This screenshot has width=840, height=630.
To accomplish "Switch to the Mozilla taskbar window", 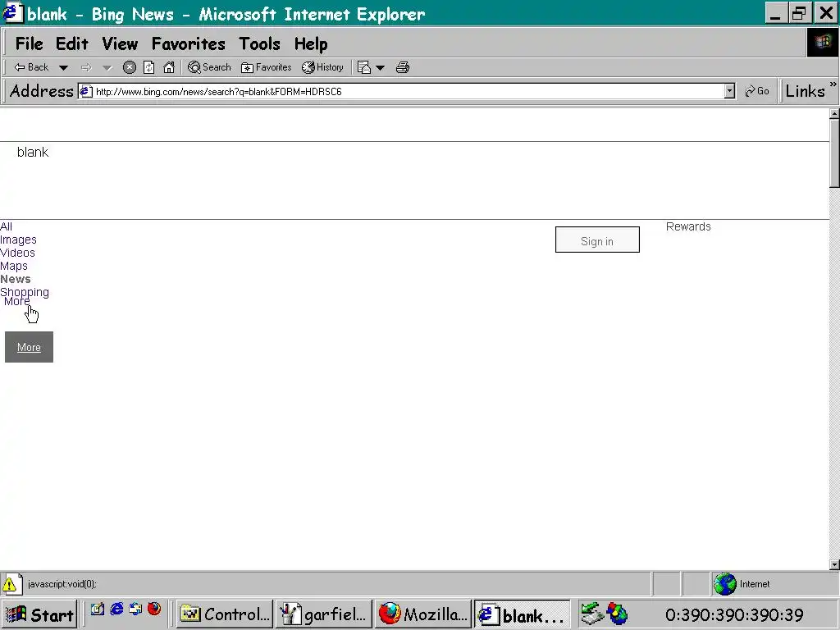I will [422, 614].
